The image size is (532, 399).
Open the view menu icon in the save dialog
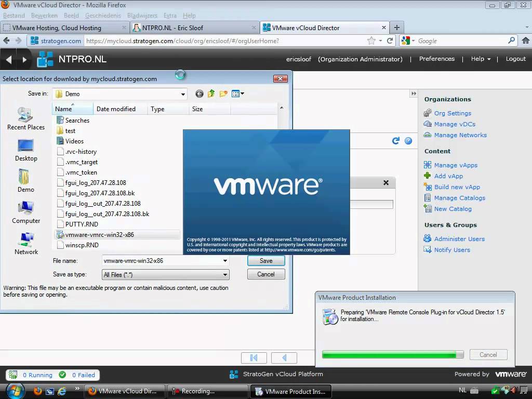pyautogui.click(x=237, y=94)
